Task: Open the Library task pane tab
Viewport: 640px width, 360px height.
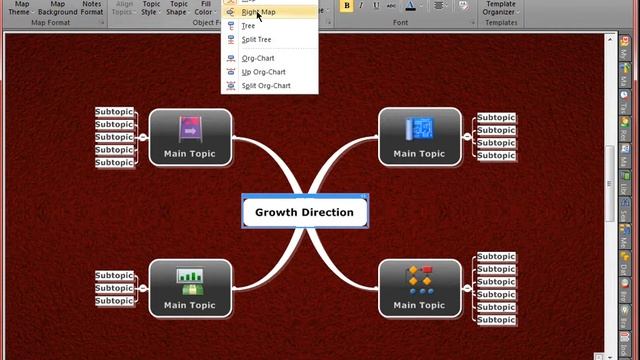Action: 624,183
